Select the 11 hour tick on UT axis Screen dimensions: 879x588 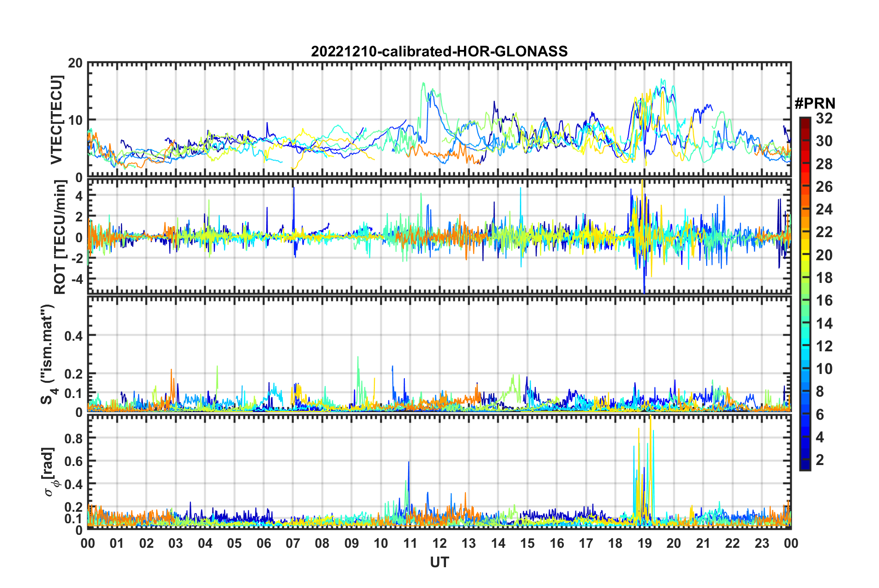point(410,543)
